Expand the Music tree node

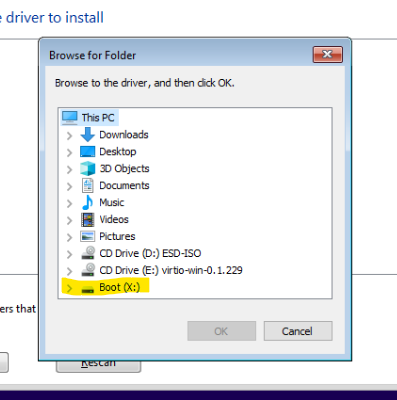pyautogui.click(x=69, y=203)
